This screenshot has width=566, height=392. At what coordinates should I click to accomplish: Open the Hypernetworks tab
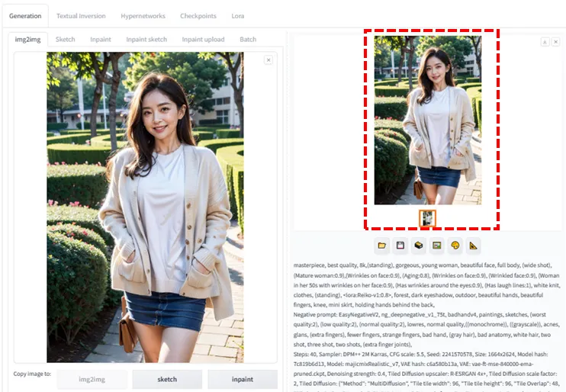(143, 16)
